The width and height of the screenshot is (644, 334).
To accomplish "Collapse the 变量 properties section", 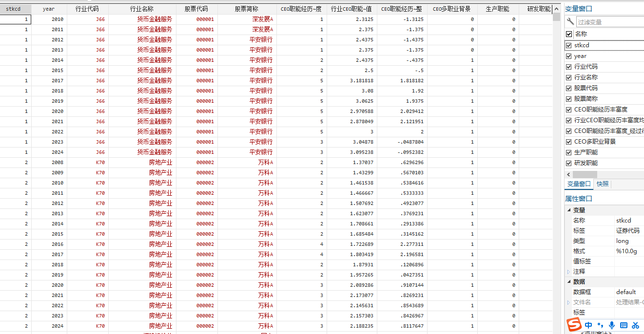I will [x=568, y=210].
